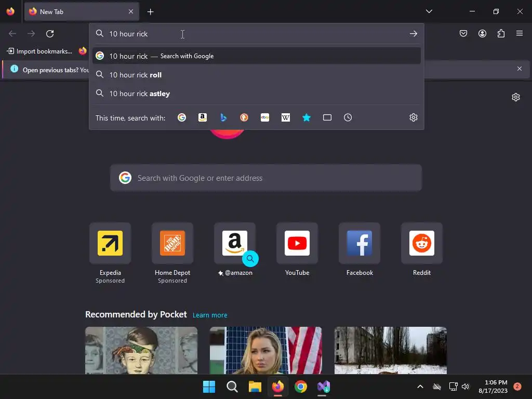
Task: Open the Firefox account icon
Action: [482, 33]
